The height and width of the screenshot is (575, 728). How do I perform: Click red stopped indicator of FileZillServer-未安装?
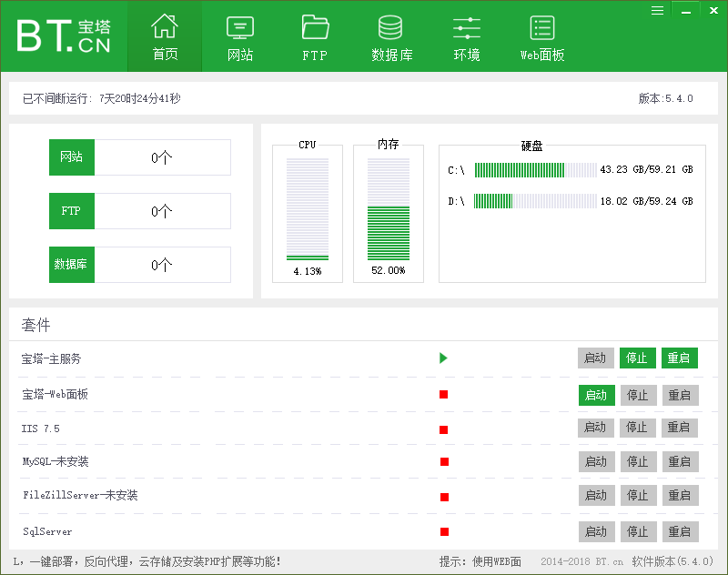tap(444, 497)
